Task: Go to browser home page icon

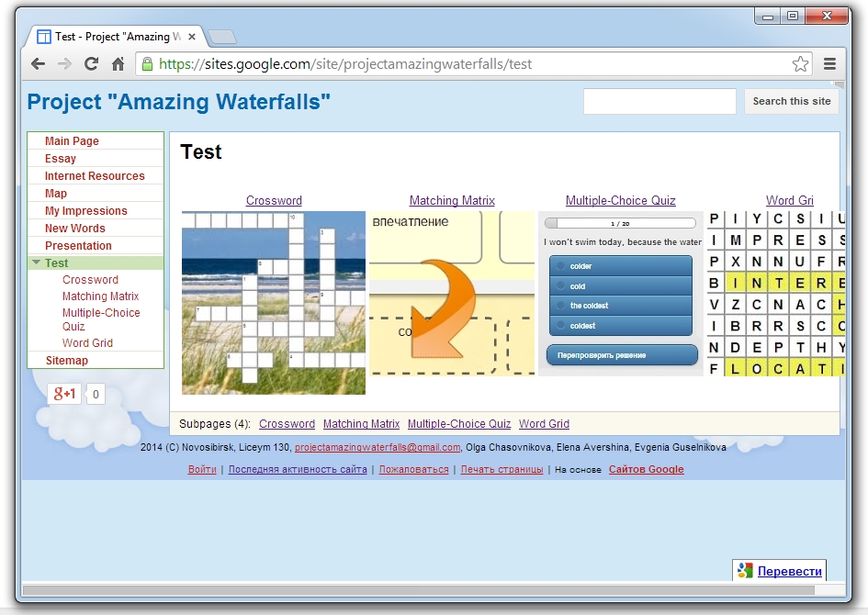Action: pyautogui.click(x=118, y=64)
